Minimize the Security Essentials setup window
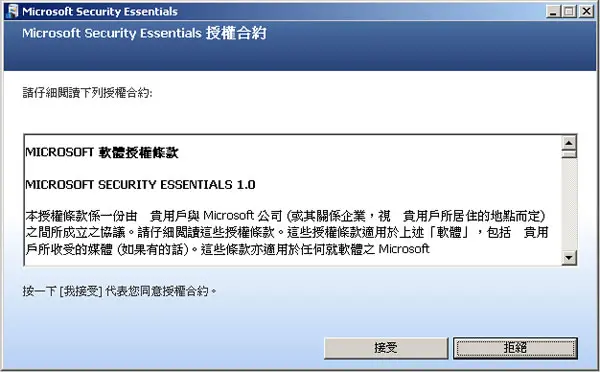This screenshot has height=372, width=600. tap(553, 11)
